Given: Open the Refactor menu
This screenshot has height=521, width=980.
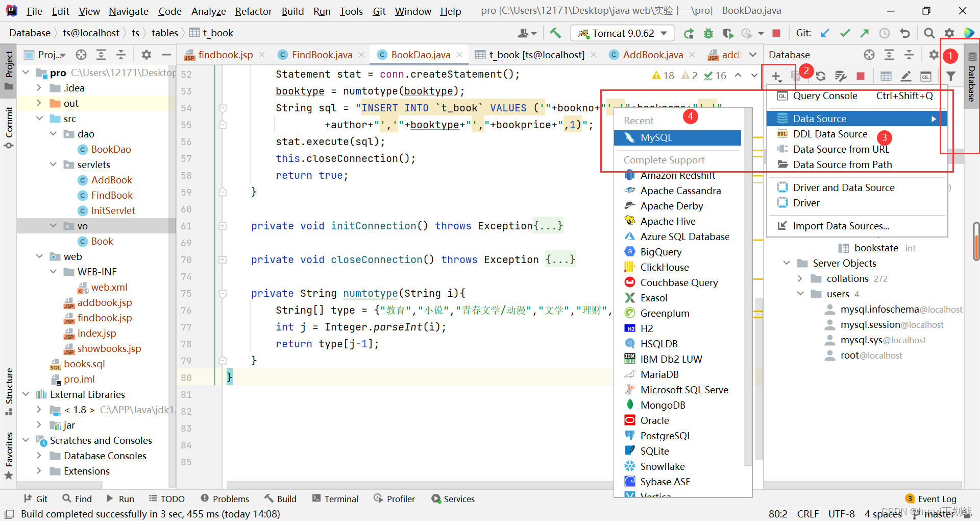Looking at the screenshot, I should click(253, 11).
